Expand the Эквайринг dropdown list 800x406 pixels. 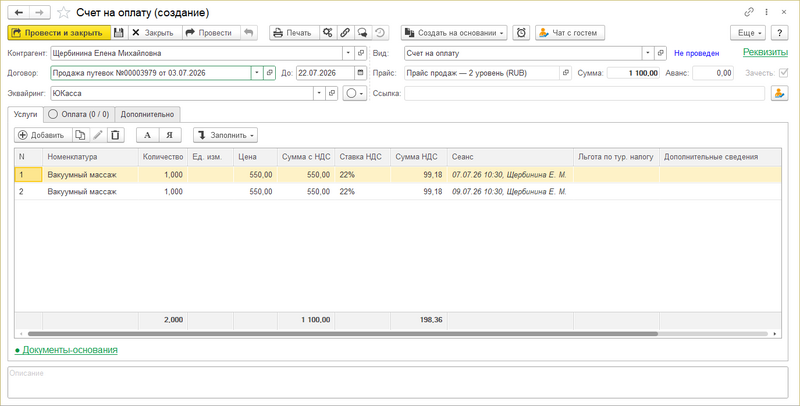[x=319, y=93]
